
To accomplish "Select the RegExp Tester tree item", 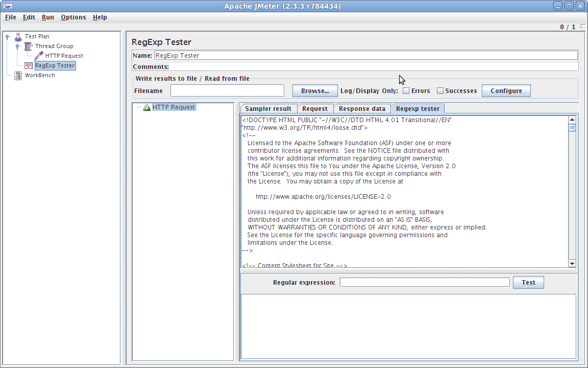I will click(55, 66).
